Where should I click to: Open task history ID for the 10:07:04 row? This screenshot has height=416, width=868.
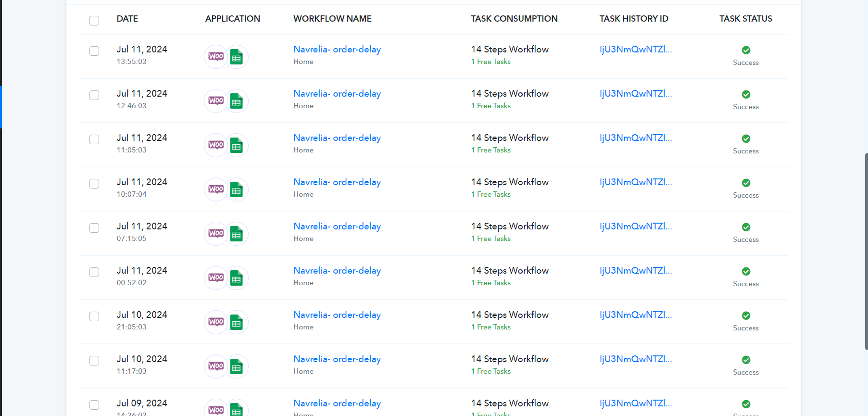tap(636, 182)
